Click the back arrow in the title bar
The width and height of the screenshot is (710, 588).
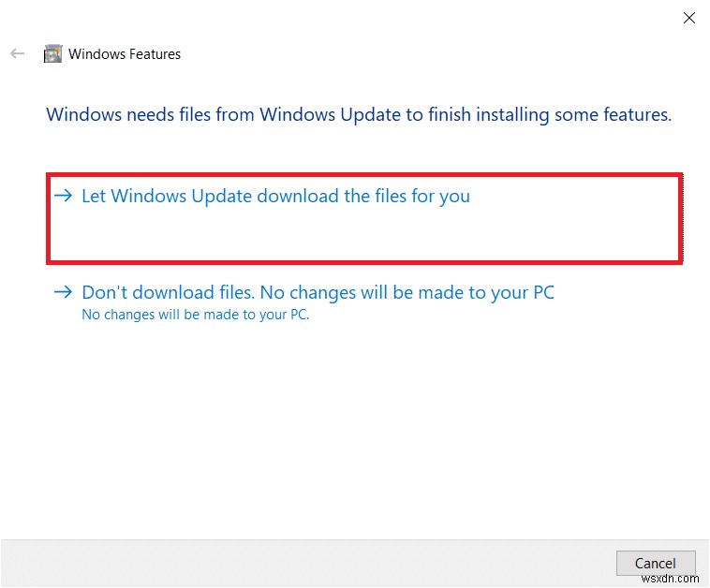[x=17, y=54]
